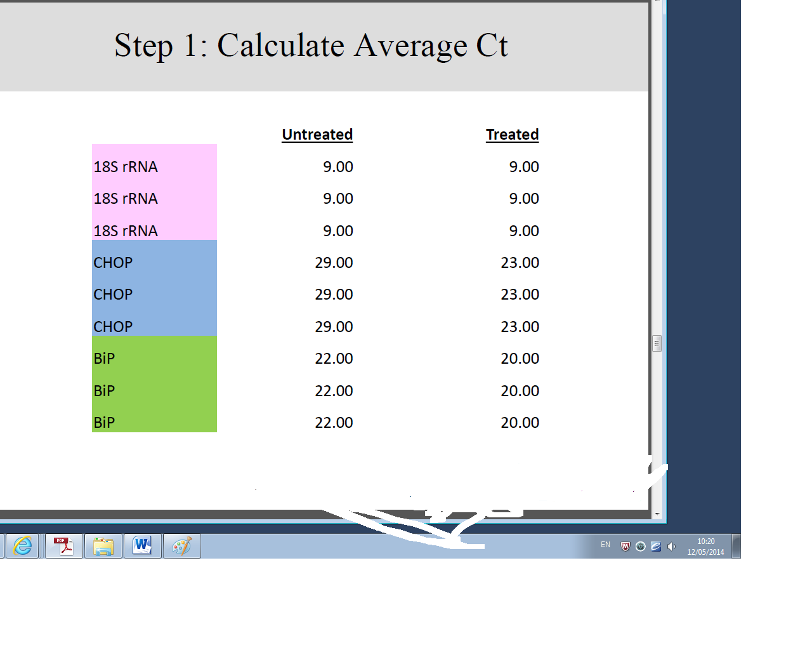Click the blue network tray icon
This screenshot has width=812, height=650.
coord(656,547)
